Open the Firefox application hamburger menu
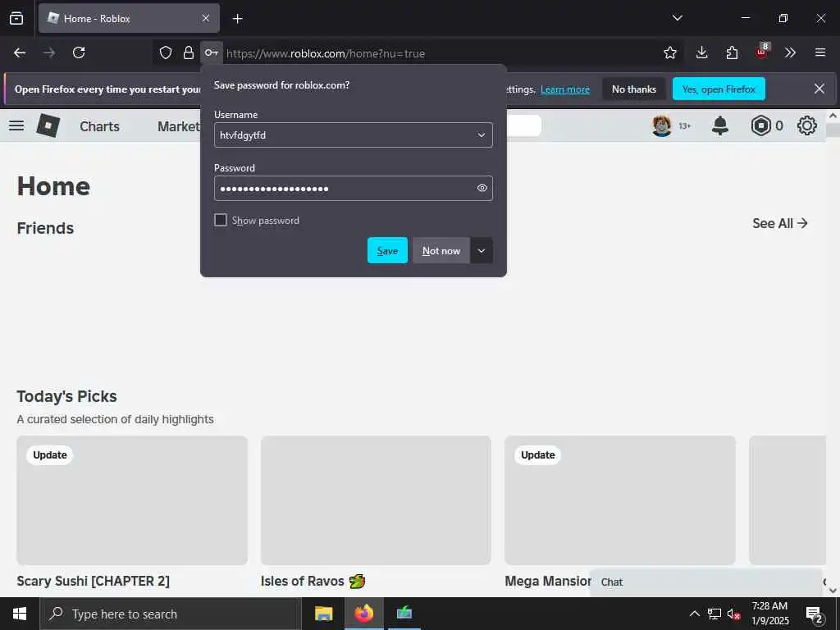The image size is (840, 630). [820, 52]
